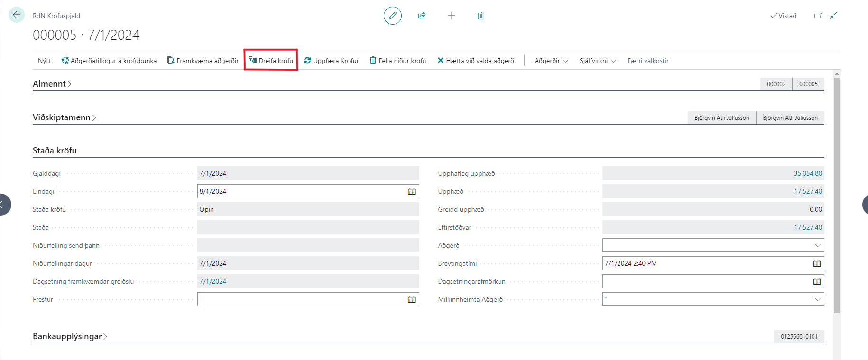Open calendar for Dagsetningarafmörkun field

point(817,281)
